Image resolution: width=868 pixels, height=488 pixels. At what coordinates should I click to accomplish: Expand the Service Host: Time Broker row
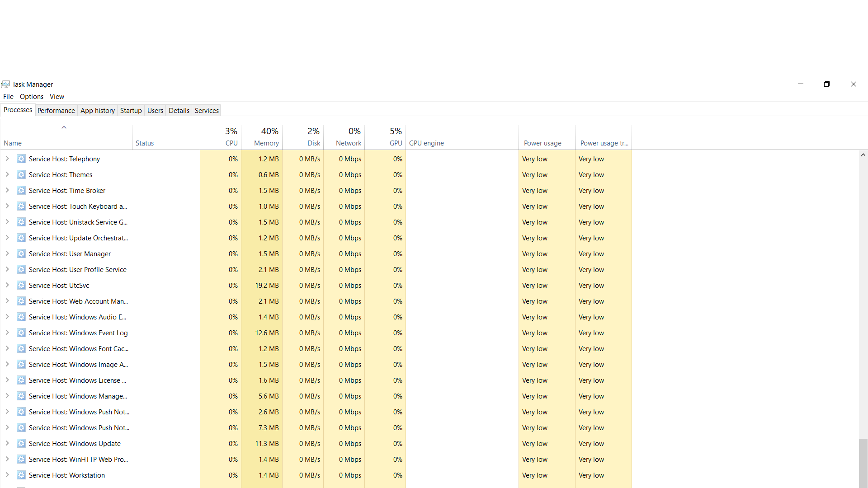pos(7,190)
